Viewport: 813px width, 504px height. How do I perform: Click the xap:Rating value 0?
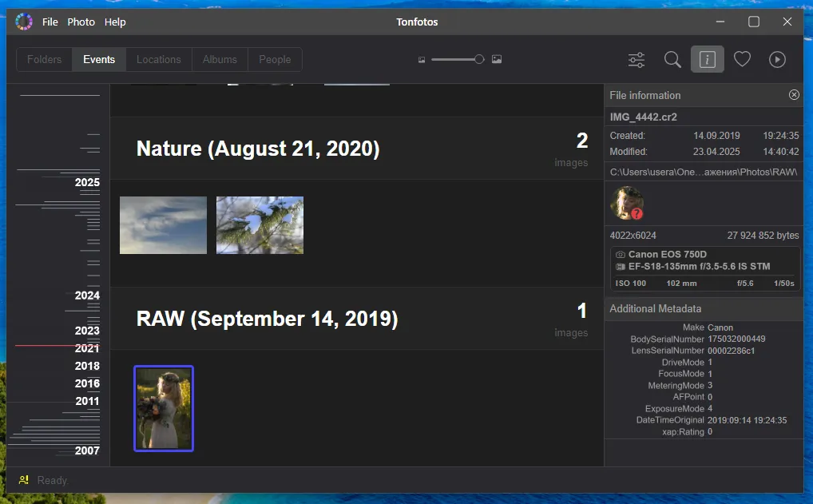point(710,431)
